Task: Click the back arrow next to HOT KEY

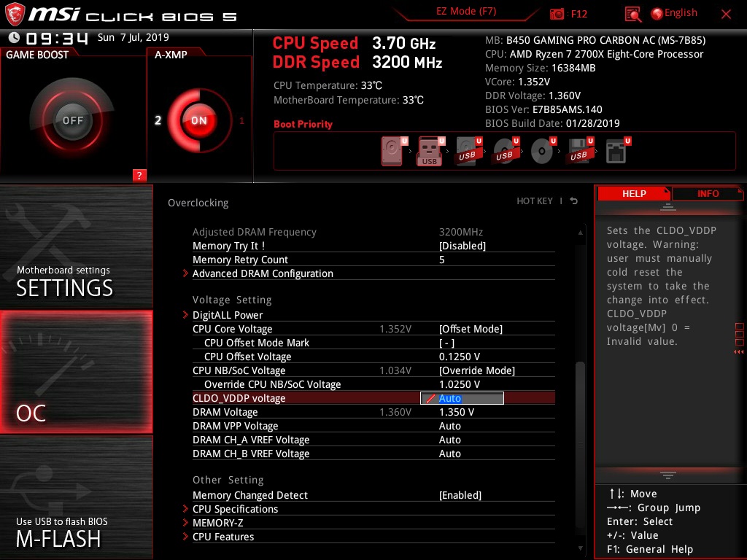Action: coord(574,201)
